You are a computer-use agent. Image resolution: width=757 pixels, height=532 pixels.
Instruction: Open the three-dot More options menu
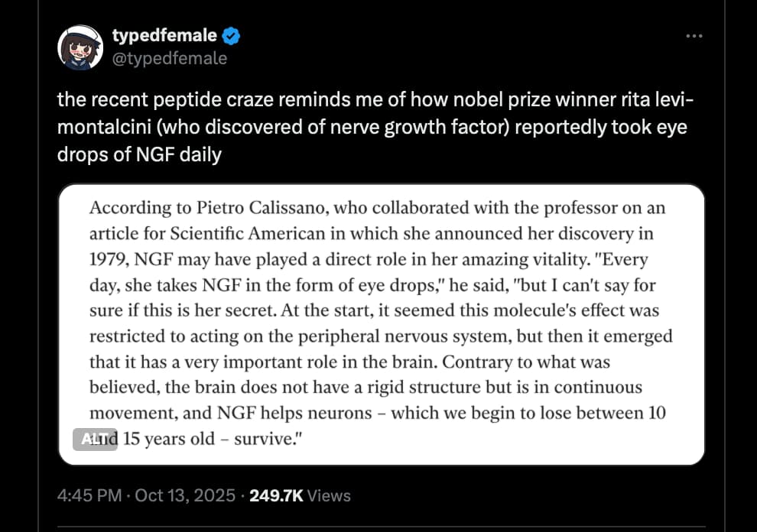(x=694, y=37)
